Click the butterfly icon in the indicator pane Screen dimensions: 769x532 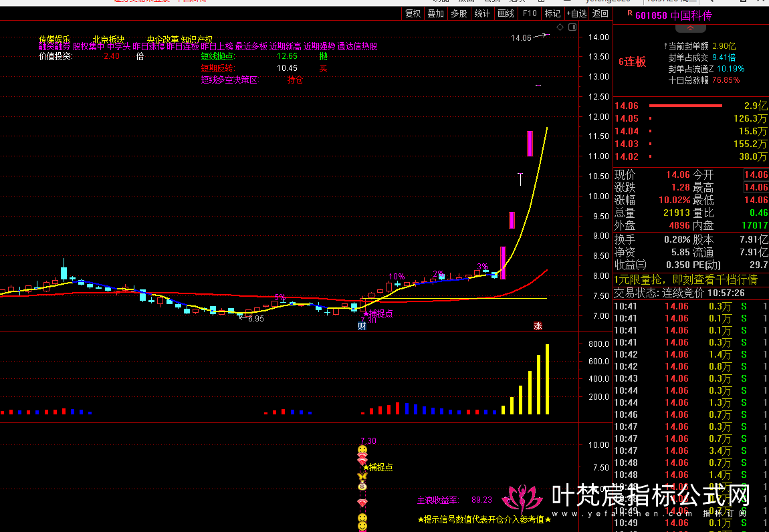coord(362,476)
